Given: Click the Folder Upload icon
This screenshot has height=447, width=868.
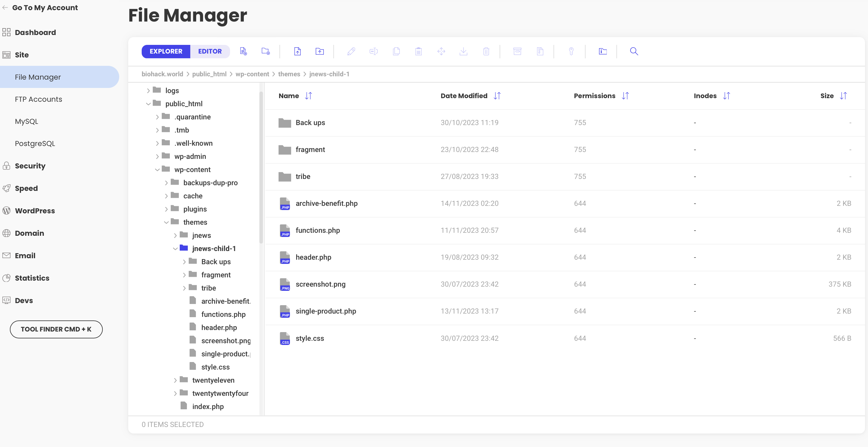Looking at the screenshot, I should [319, 51].
